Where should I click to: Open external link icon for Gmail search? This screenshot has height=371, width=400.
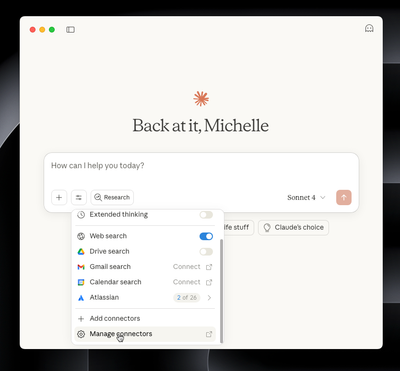(x=209, y=267)
